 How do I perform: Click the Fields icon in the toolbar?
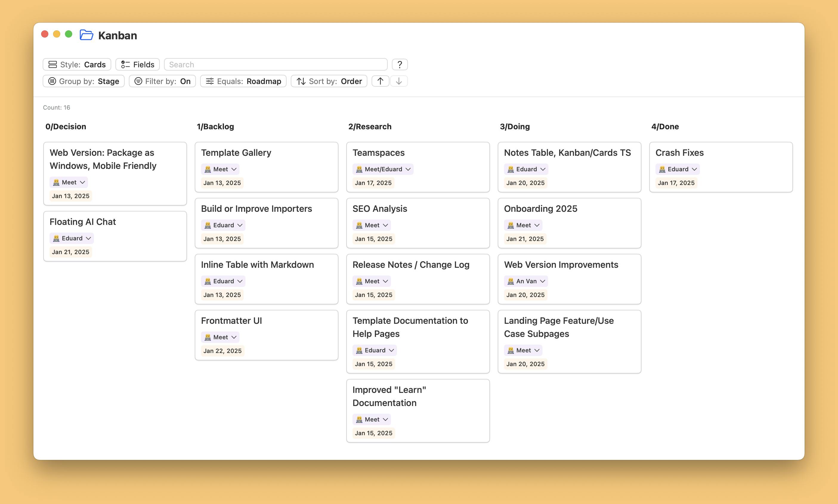click(x=126, y=64)
